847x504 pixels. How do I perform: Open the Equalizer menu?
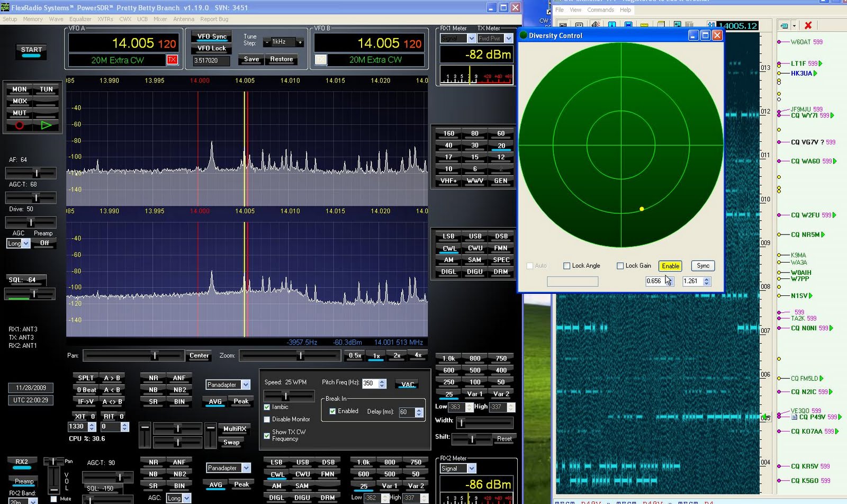coord(80,19)
